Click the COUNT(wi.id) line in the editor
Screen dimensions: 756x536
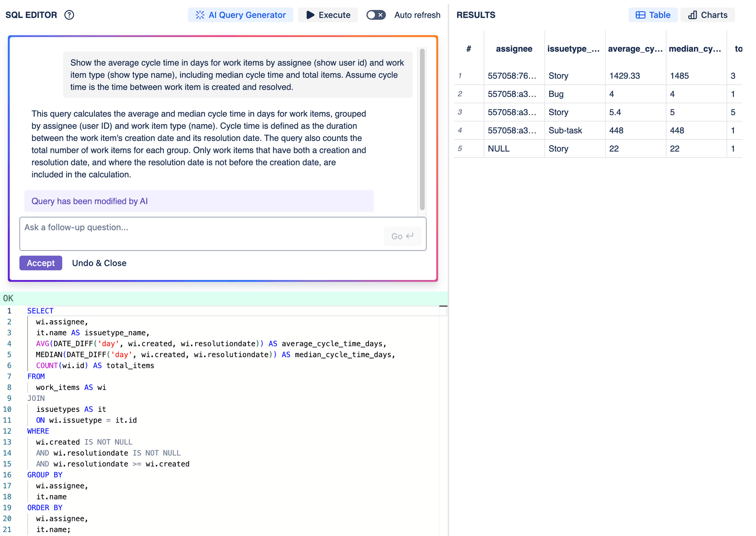click(x=95, y=365)
